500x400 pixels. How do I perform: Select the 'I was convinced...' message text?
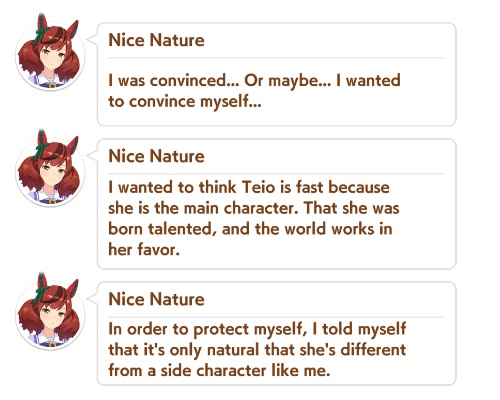(254, 91)
